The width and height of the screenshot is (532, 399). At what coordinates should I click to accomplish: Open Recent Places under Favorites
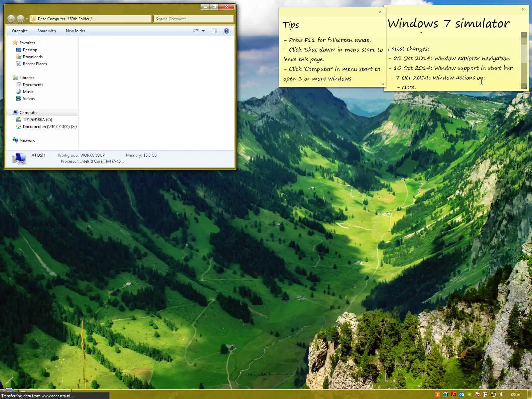click(x=35, y=64)
